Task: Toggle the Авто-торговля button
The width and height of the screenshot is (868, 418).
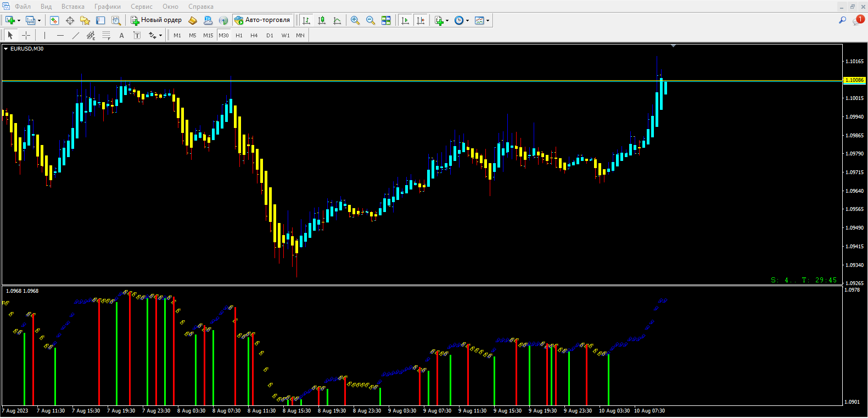Action: click(x=262, y=20)
